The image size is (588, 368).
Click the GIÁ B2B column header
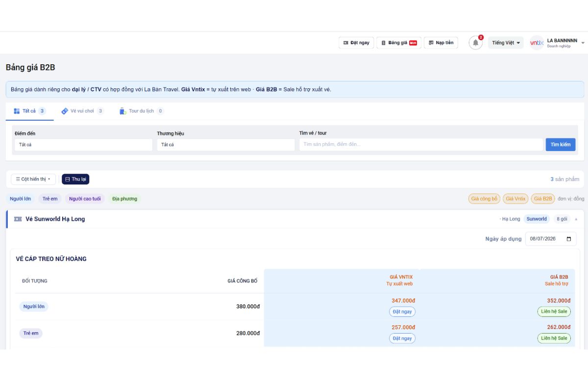(559, 277)
